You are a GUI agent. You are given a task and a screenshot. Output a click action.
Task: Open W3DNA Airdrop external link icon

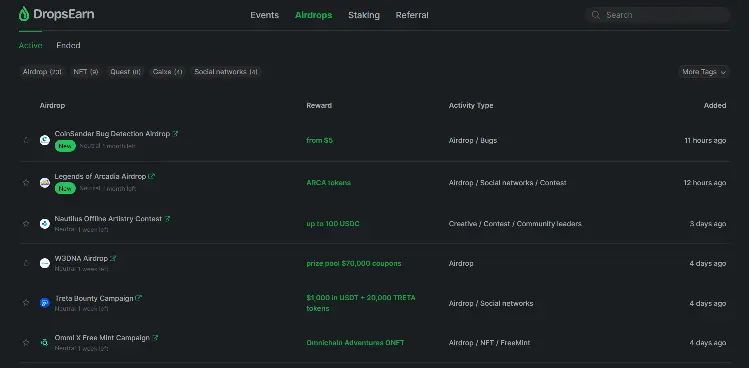[x=113, y=259]
